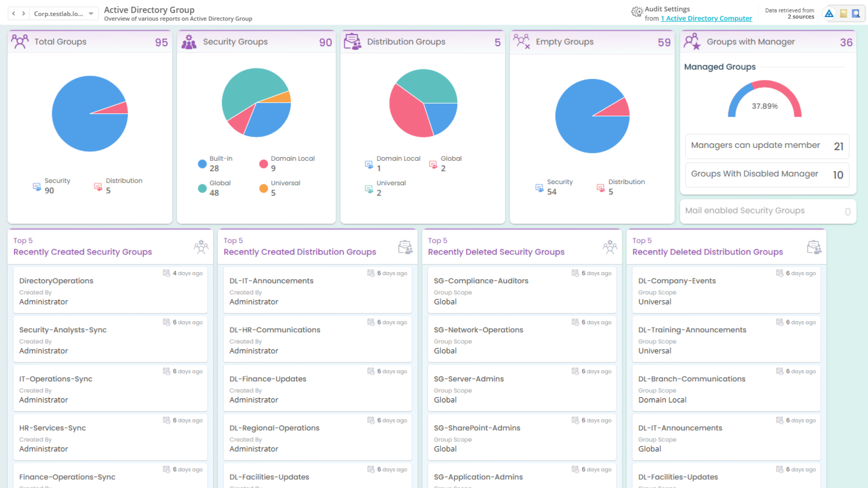Open the DL-Company-Events entry
This screenshot has width=868, height=488.
726,290
